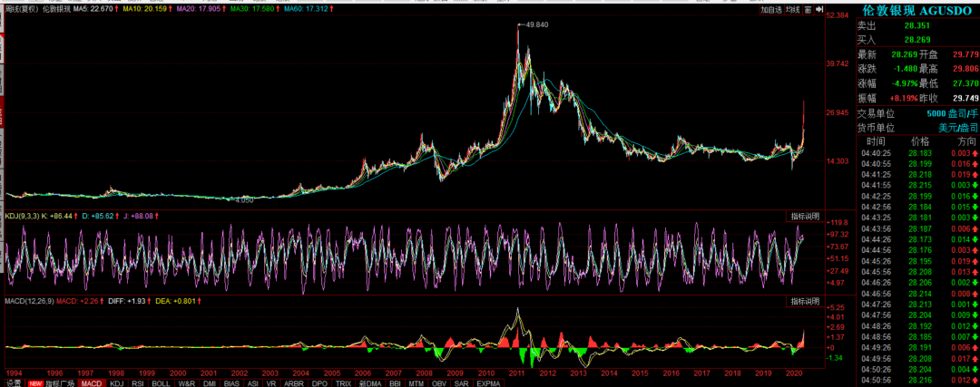This screenshot has width=980, height=387.
Task: Open 指标说明 for the KDJ panel
Action: [x=804, y=216]
